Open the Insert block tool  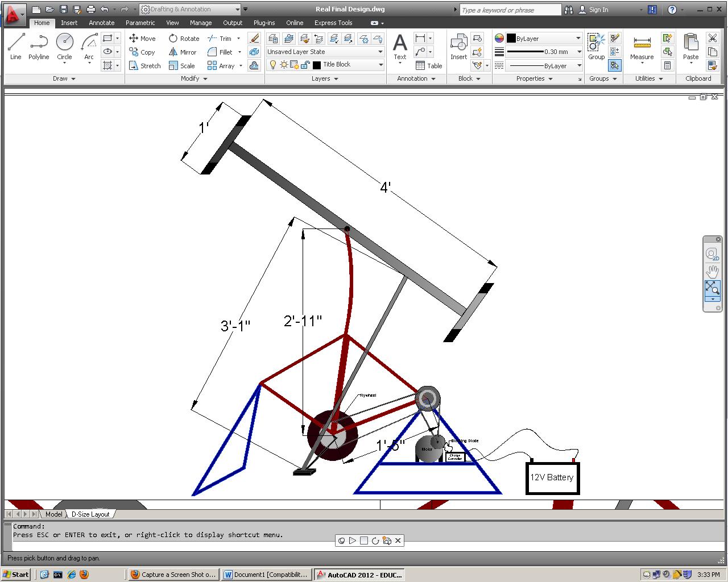coord(458,46)
